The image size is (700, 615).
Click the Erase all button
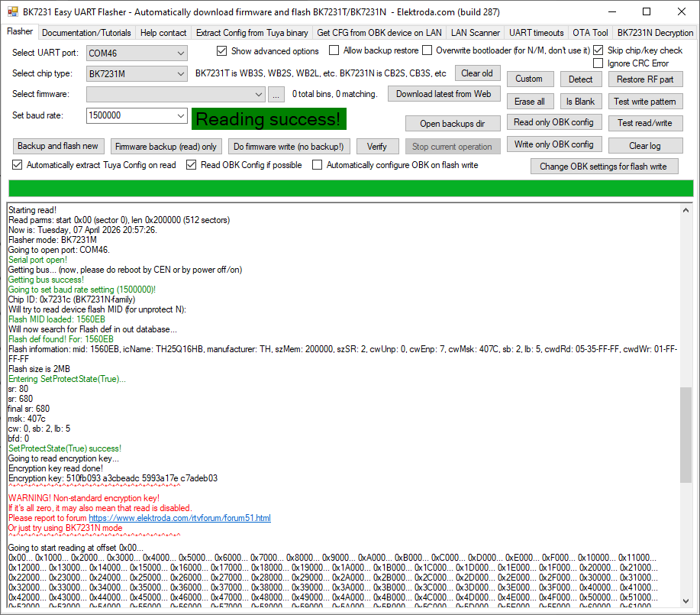pyautogui.click(x=530, y=102)
